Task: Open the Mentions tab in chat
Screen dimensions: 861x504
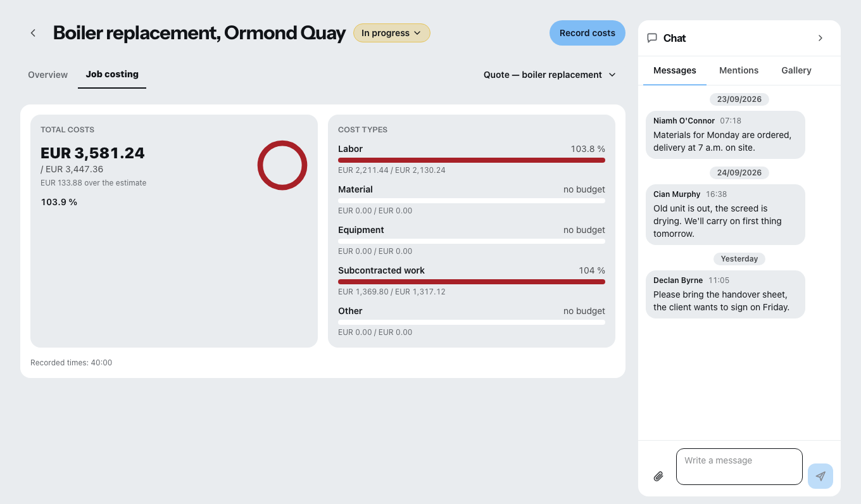Action: 739,70
